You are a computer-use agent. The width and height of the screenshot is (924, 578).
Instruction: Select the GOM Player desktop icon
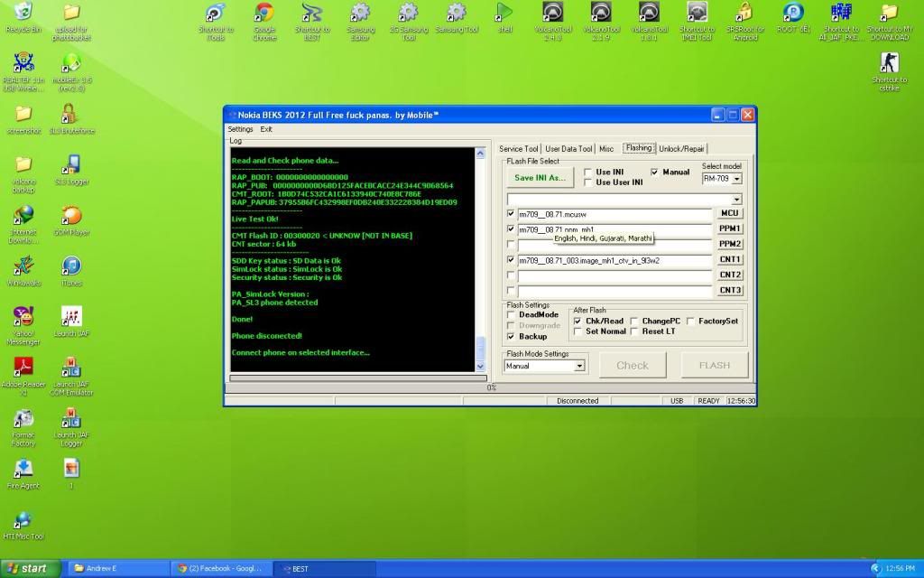coord(71,216)
